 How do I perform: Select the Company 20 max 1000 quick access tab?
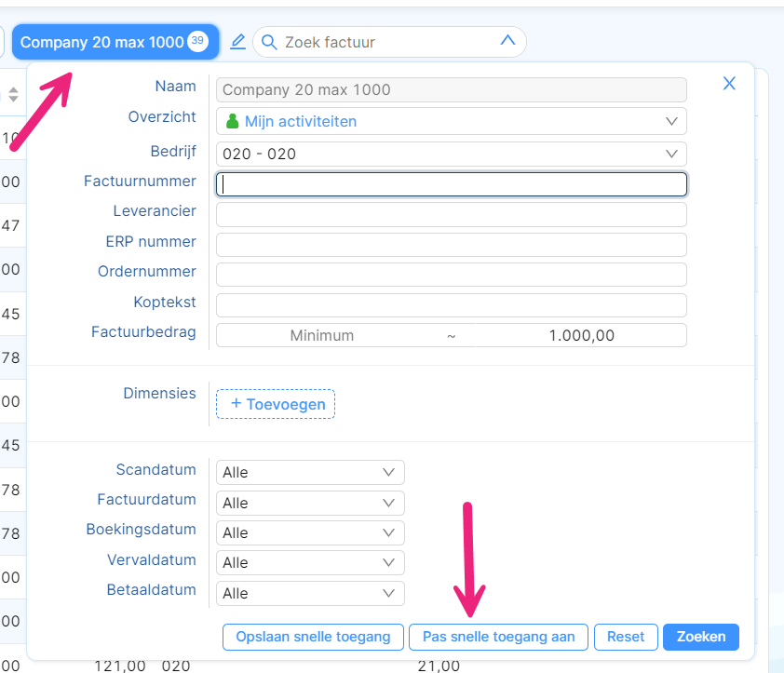[102, 42]
